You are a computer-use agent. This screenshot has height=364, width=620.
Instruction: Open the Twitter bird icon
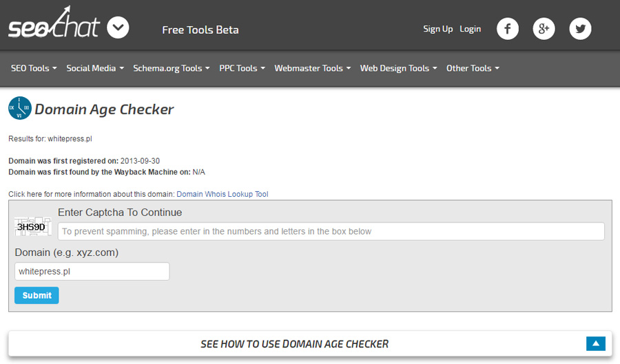point(580,29)
